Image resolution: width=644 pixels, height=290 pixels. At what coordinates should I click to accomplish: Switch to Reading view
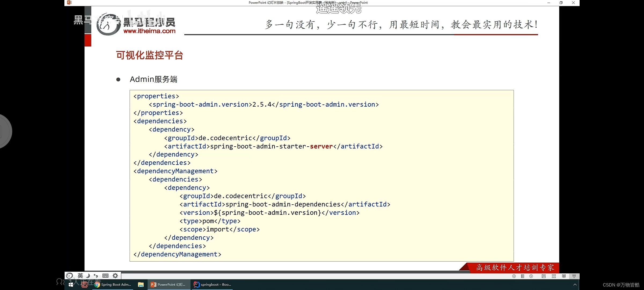tap(564, 276)
